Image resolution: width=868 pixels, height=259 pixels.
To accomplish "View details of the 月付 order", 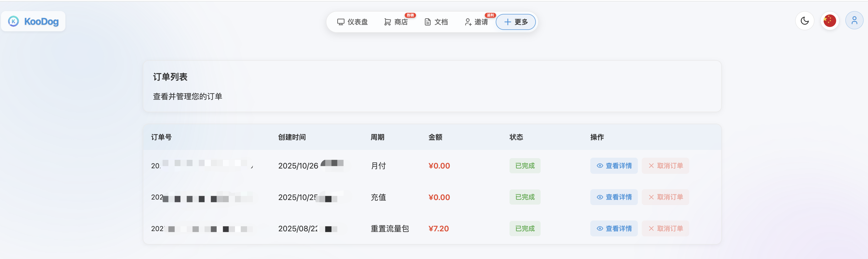I will 614,166.
